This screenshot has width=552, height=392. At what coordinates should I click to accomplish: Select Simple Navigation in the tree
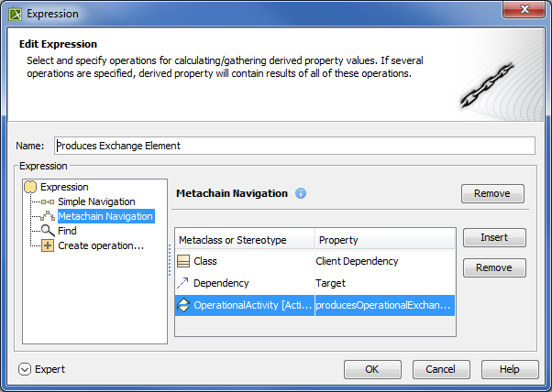coord(96,201)
